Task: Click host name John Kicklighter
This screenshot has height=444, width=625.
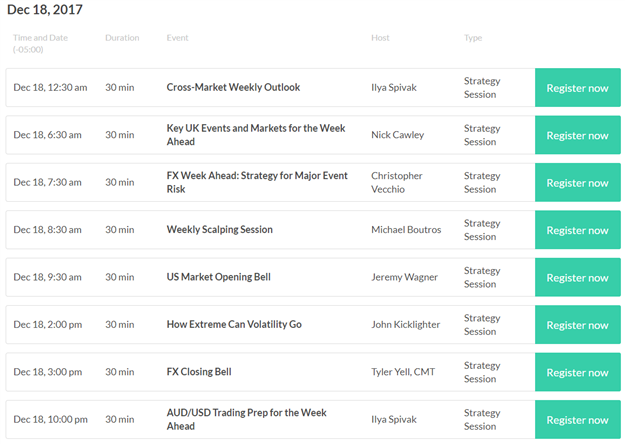Action: (x=406, y=324)
